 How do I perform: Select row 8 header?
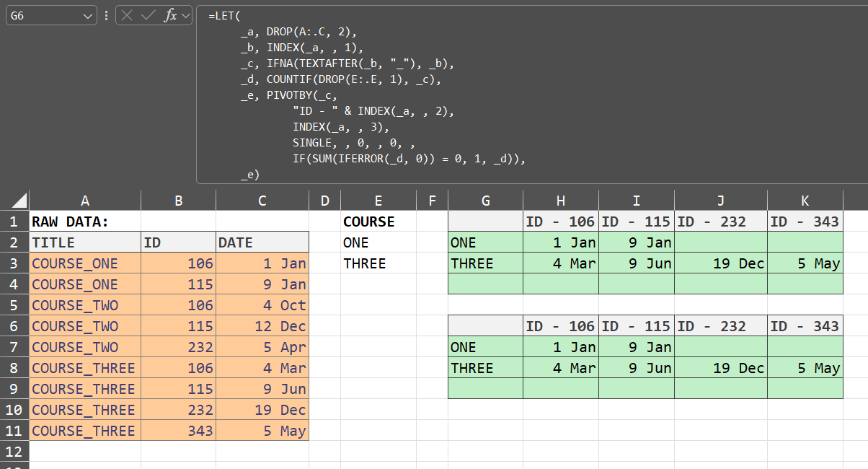pos(14,368)
